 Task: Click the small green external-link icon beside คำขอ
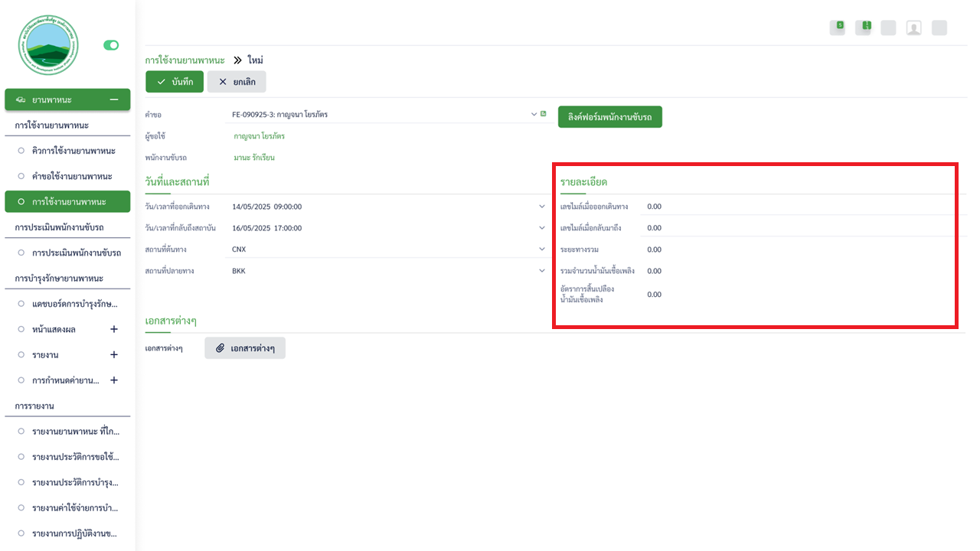(544, 114)
